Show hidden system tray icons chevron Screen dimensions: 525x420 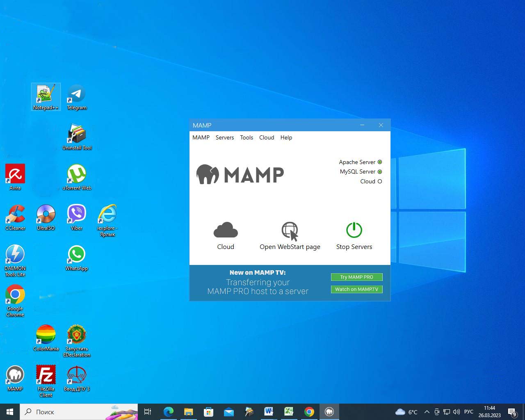pyautogui.click(x=427, y=412)
